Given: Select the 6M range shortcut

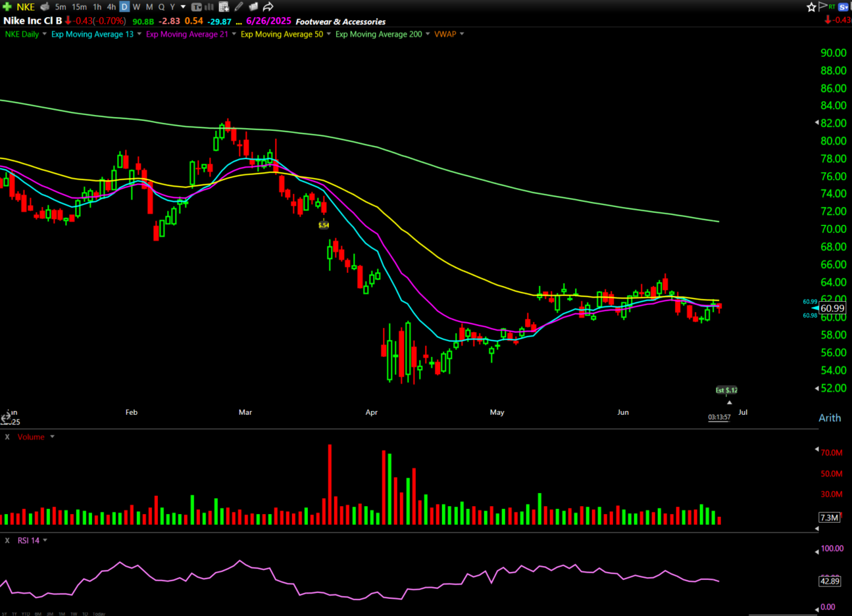Looking at the screenshot, I should 38,614.
